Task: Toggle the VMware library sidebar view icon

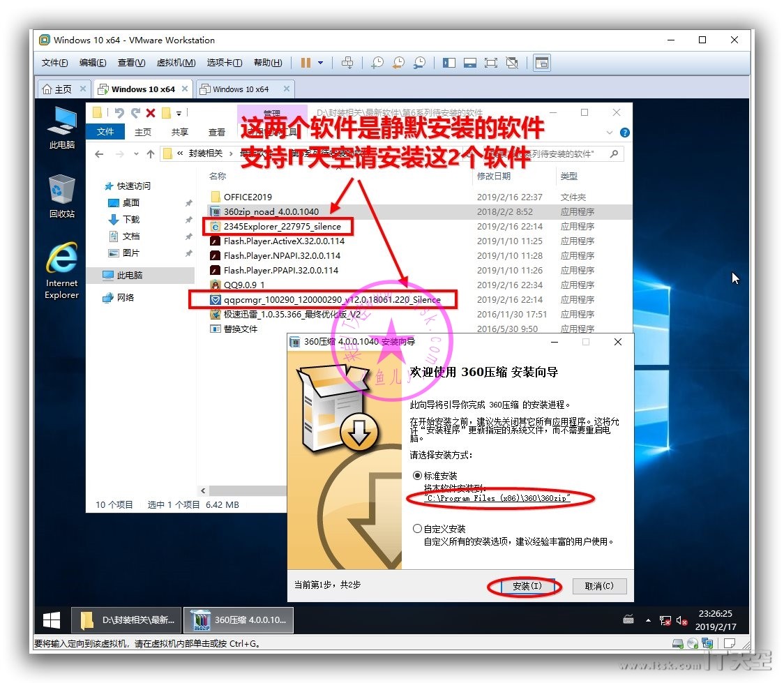Action: coord(449,63)
